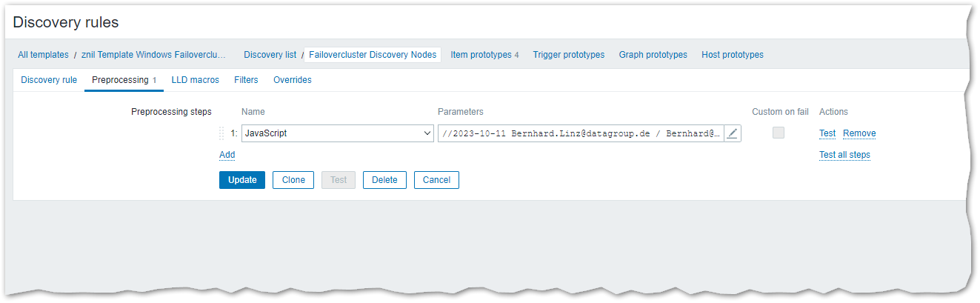Open the Overrides tab

[x=293, y=80]
